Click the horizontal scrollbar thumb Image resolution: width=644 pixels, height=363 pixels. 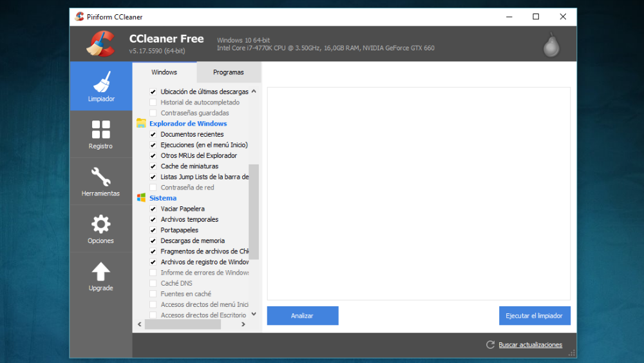(183, 324)
